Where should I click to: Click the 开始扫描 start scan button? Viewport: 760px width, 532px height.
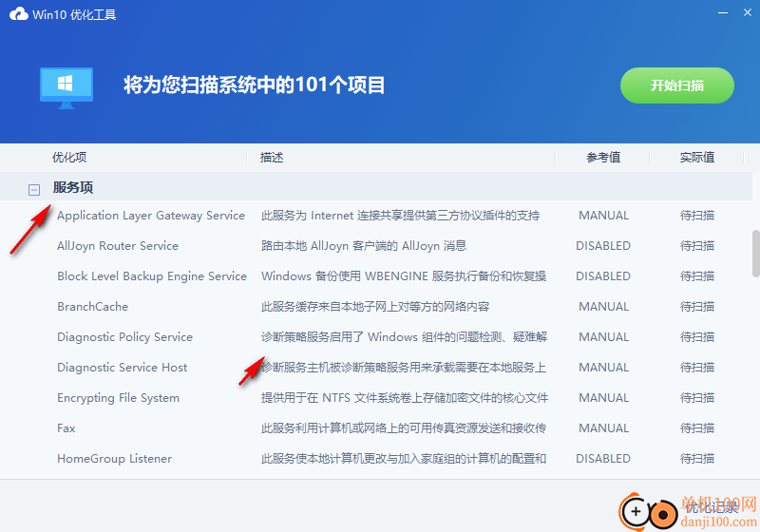point(676,85)
